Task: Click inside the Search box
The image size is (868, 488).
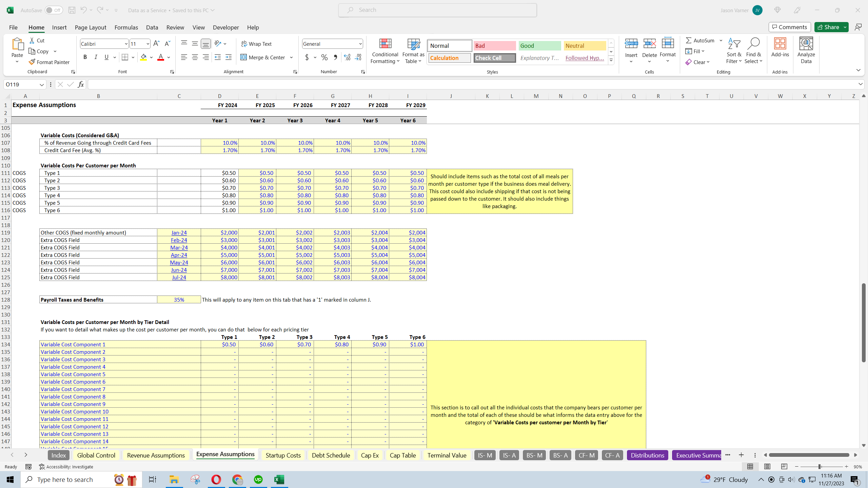Action: click(437, 10)
